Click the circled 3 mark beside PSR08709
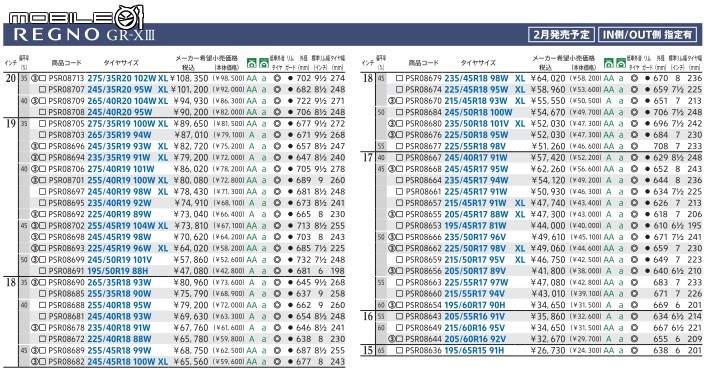704x370 pixels. coord(34,101)
